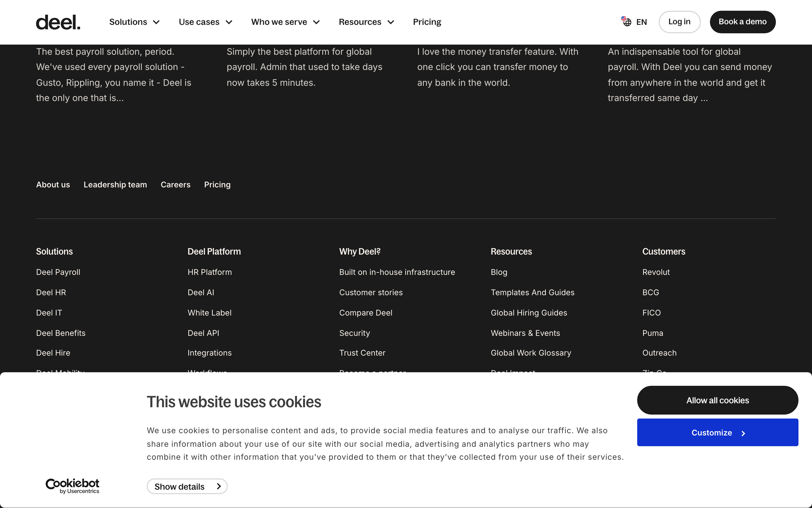Open Global Hiring Guides link
812x508 pixels.
tap(529, 313)
